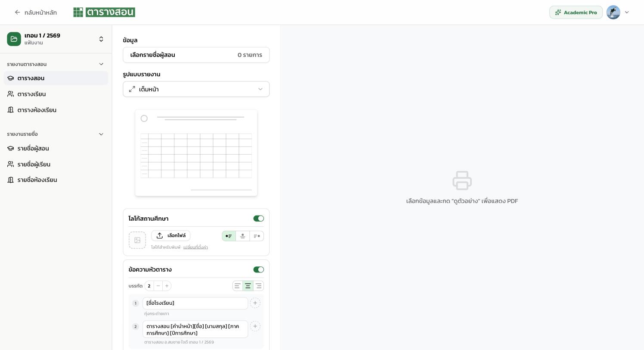This screenshot has height=350, width=644.
Task: Open ตารางเรียน in the sidebar
Action: pyautogui.click(x=56, y=94)
